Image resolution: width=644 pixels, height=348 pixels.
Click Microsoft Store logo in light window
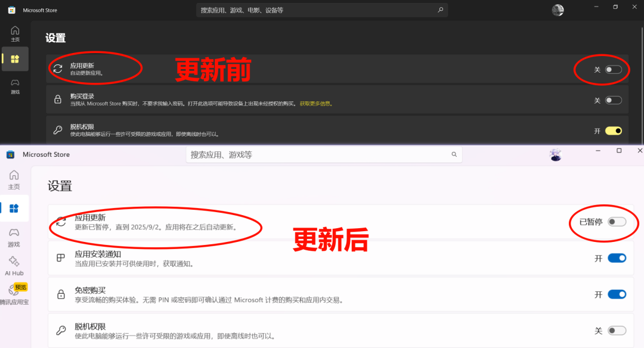[x=11, y=154]
